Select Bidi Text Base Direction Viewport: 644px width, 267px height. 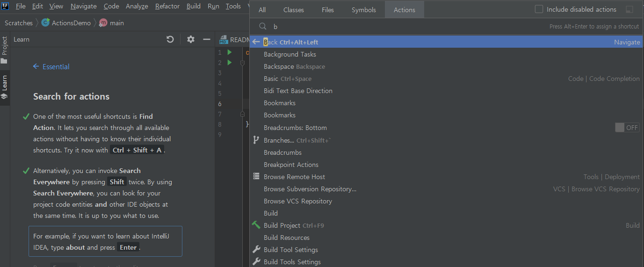tap(446, 91)
